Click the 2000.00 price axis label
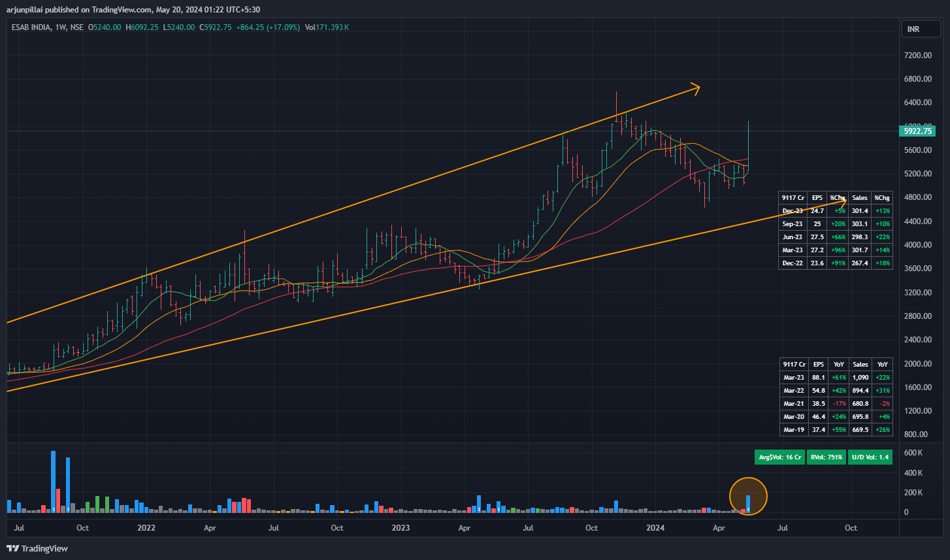 pos(917,364)
